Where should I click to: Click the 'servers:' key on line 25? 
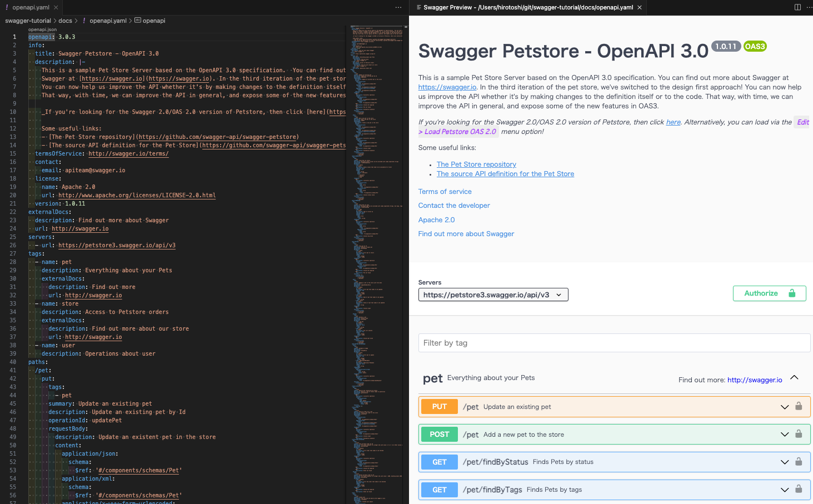tap(42, 237)
